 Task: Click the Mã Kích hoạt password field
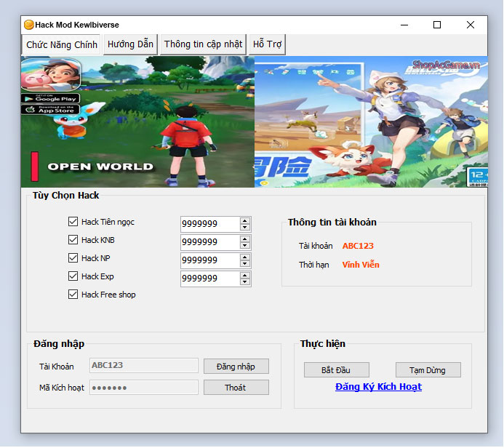tap(144, 387)
